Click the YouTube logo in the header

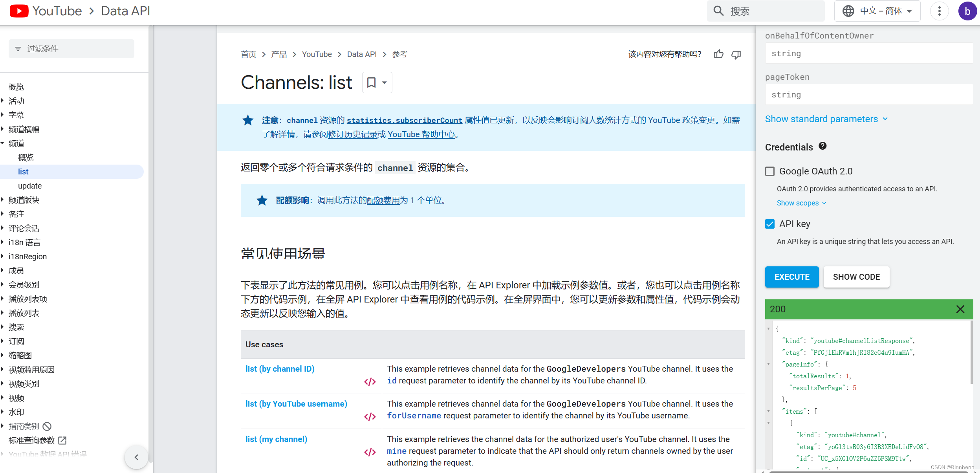click(x=19, y=11)
